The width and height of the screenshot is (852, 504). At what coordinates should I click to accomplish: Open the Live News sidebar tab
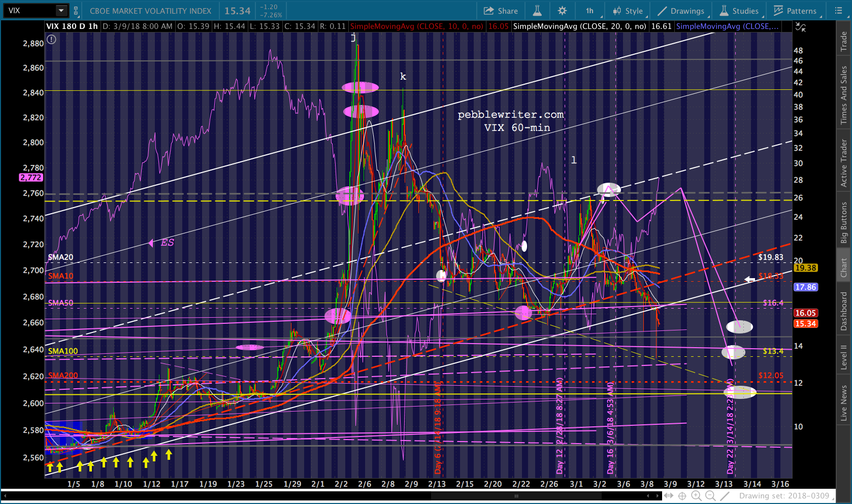pos(844,403)
